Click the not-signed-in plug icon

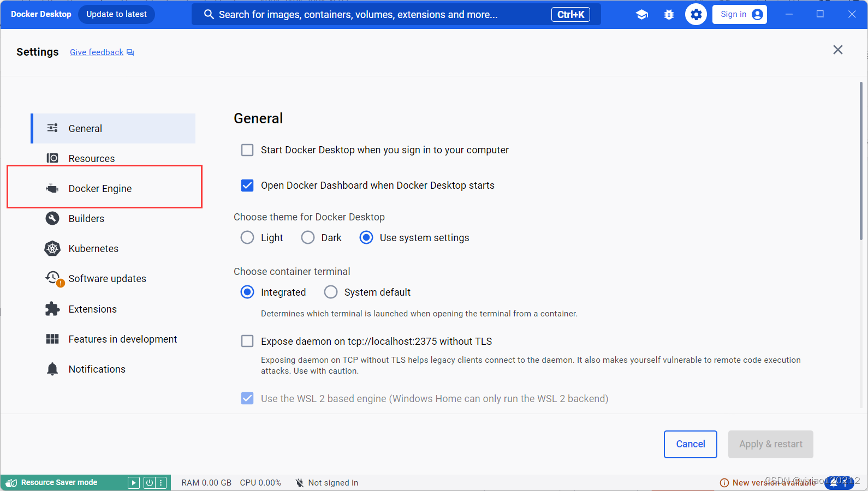[299, 483]
